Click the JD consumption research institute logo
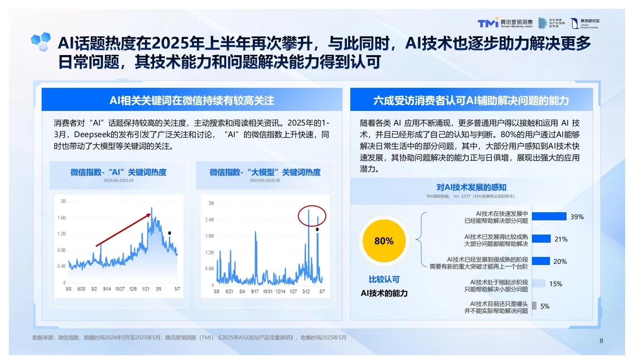This screenshot has height=364, width=634. point(551,23)
